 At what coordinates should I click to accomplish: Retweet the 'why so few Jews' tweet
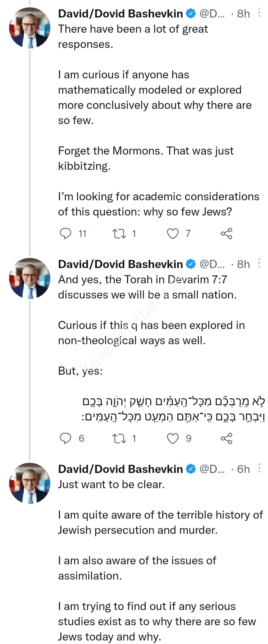(x=119, y=234)
